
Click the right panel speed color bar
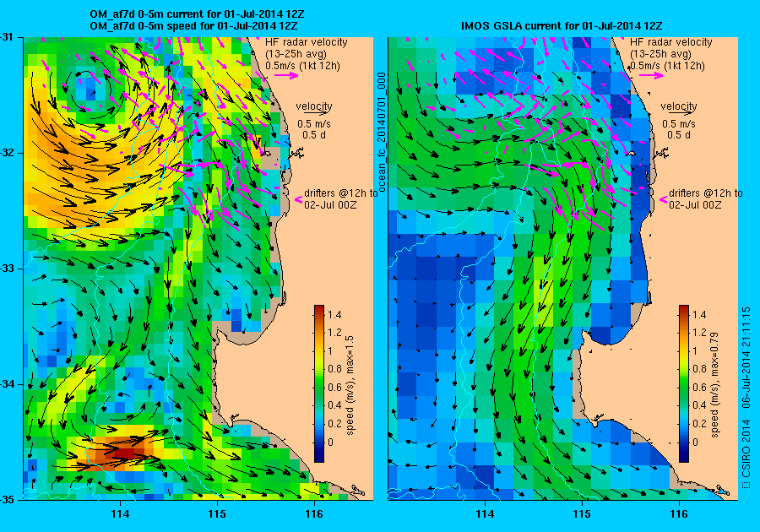tap(684, 383)
